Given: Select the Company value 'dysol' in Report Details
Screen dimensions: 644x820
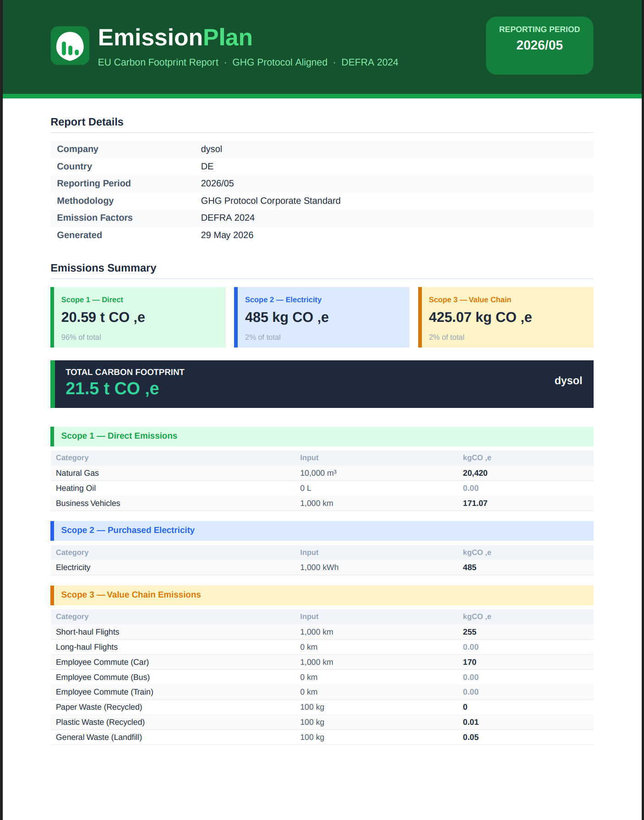Looking at the screenshot, I should tap(212, 149).
